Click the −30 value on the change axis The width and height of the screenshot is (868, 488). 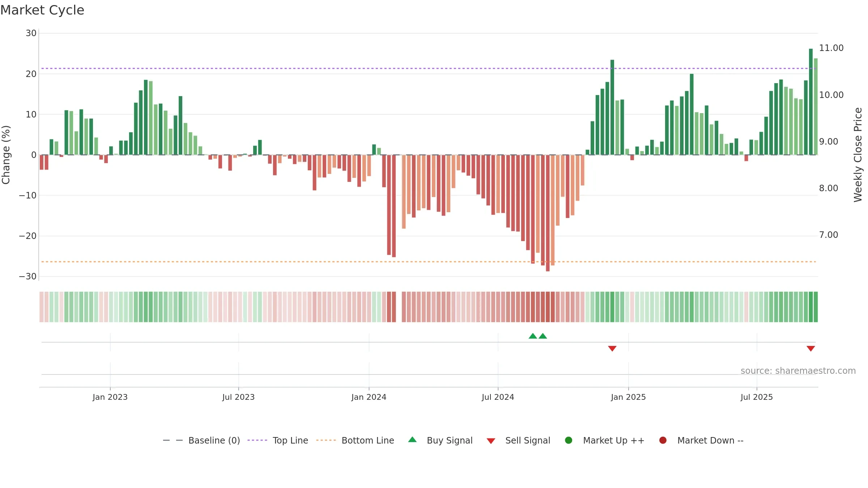coord(28,277)
